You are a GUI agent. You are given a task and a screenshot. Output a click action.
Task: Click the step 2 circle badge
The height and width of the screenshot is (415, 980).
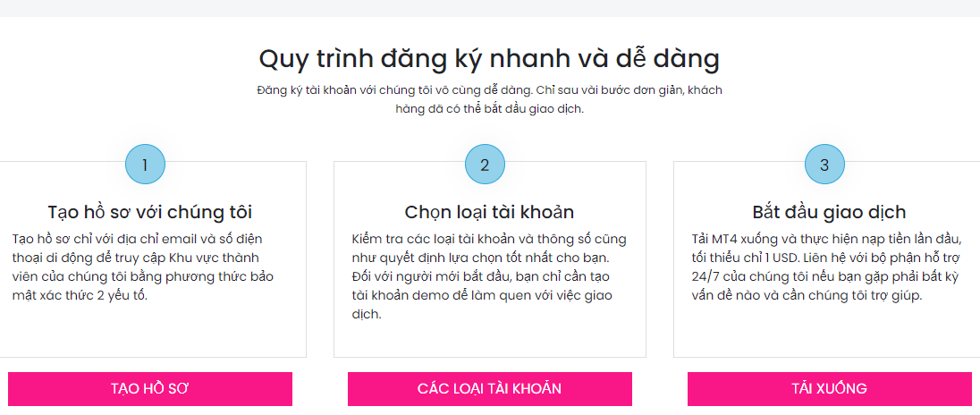pos(485,165)
